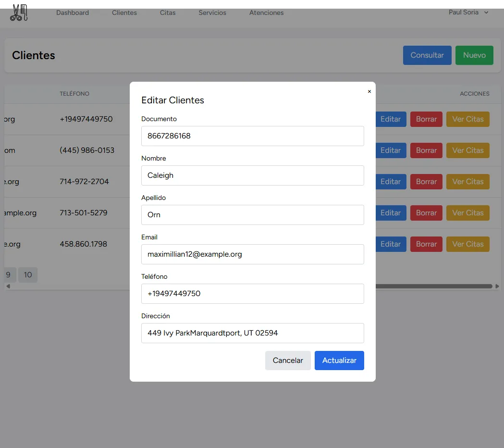The width and height of the screenshot is (504, 448).
Task: Click the scissors and comb logo
Action: [x=19, y=12]
